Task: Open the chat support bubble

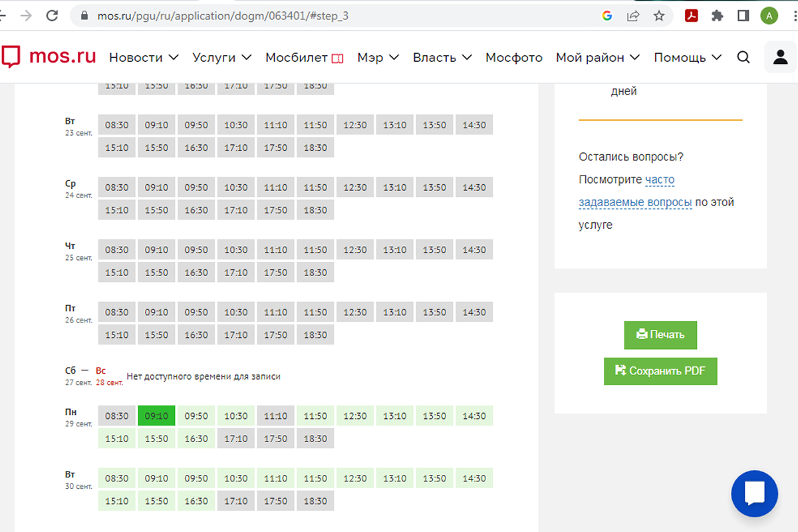Action: point(754,493)
